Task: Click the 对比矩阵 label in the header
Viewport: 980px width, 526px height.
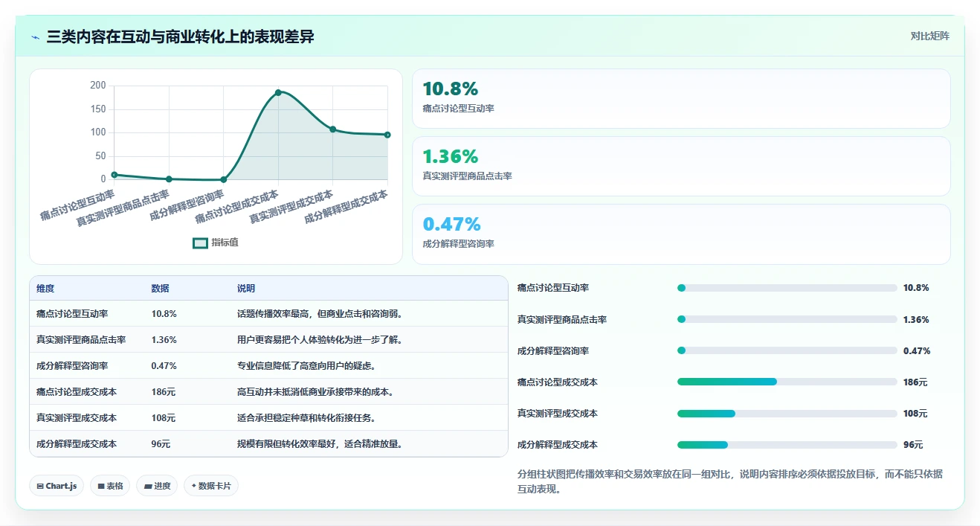Action: (x=929, y=36)
